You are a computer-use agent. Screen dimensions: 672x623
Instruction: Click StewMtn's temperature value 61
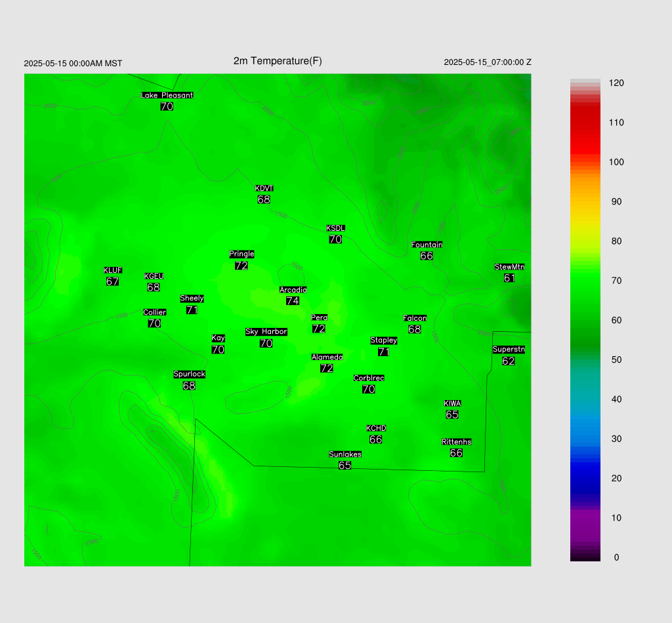509,278
